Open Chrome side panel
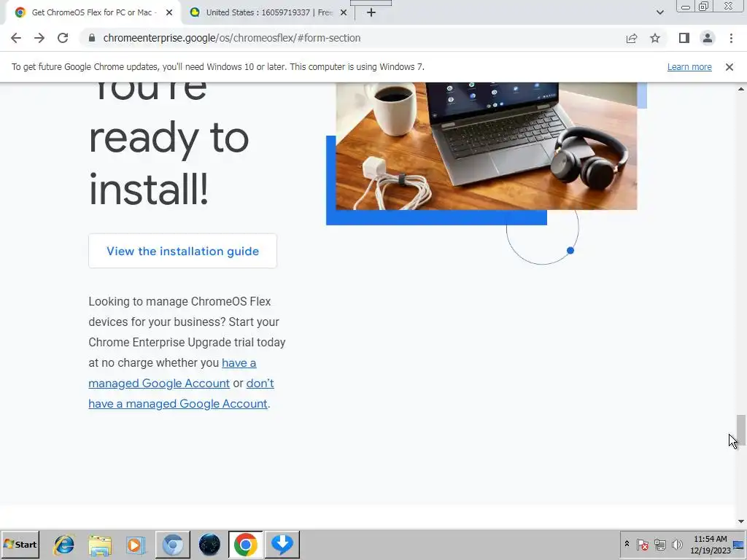This screenshot has height=560, width=747. click(x=684, y=38)
